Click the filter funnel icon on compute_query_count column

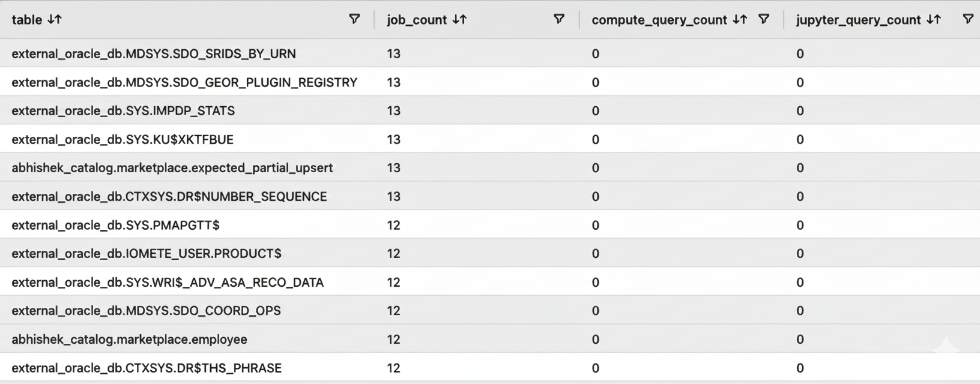click(763, 19)
